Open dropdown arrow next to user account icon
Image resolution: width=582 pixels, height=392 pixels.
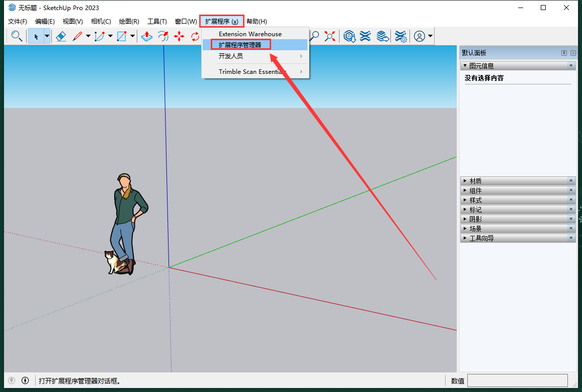coord(430,36)
